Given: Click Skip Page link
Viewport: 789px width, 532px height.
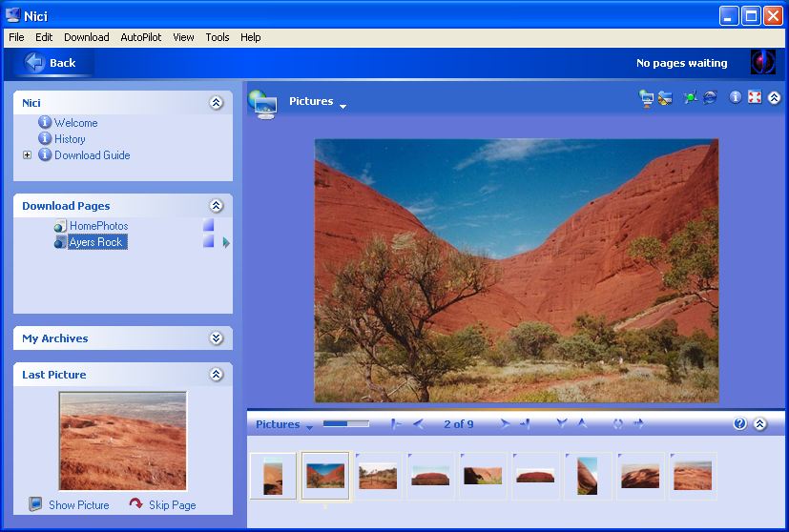Looking at the screenshot, I should click(x=172, y=505).
